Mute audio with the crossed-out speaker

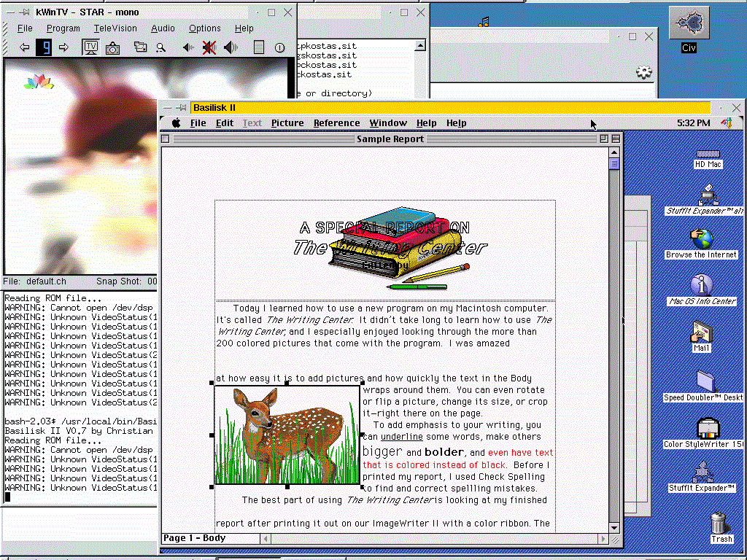[x=209, y=47]
